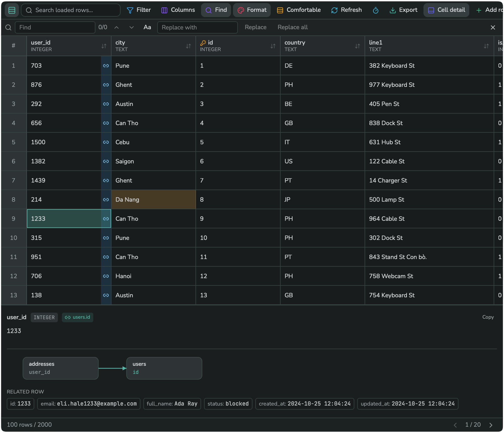Follow foreign key link for user_id 1439
The height and width of the screenshot is (433, 504).
click(x=106, y=181)
